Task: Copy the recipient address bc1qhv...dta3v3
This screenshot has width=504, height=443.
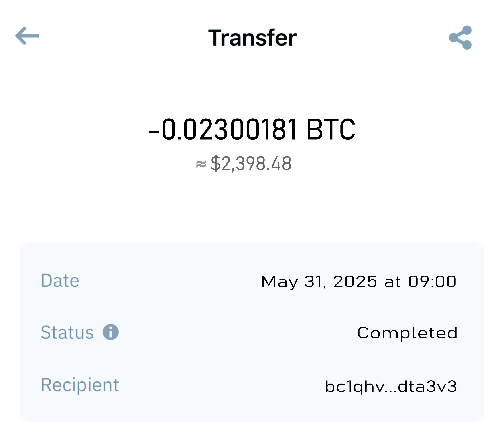Action: pyautogui.click(x=391, y=386)
